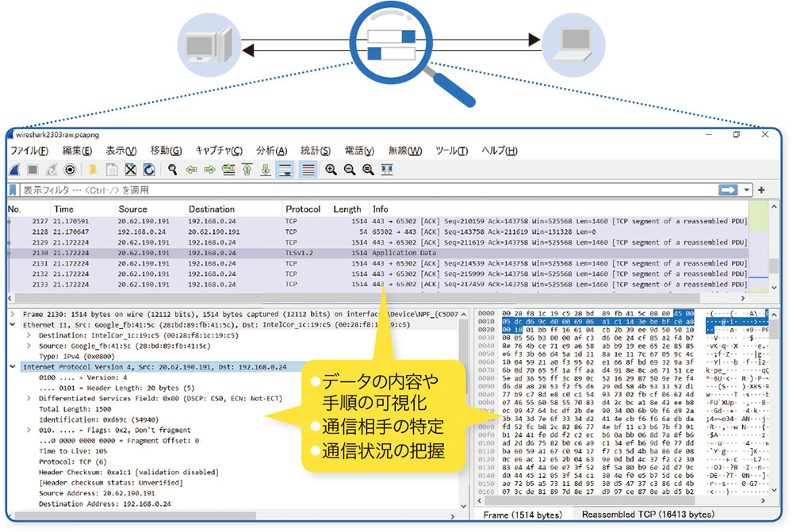Zoom in on packet text

tap(331, 170)
